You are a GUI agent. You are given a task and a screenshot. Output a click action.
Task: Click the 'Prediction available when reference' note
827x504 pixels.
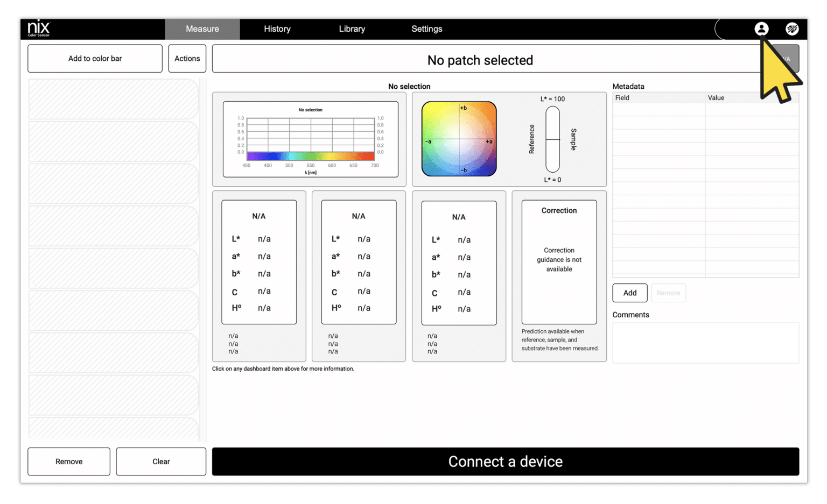(x=560, y=340)
